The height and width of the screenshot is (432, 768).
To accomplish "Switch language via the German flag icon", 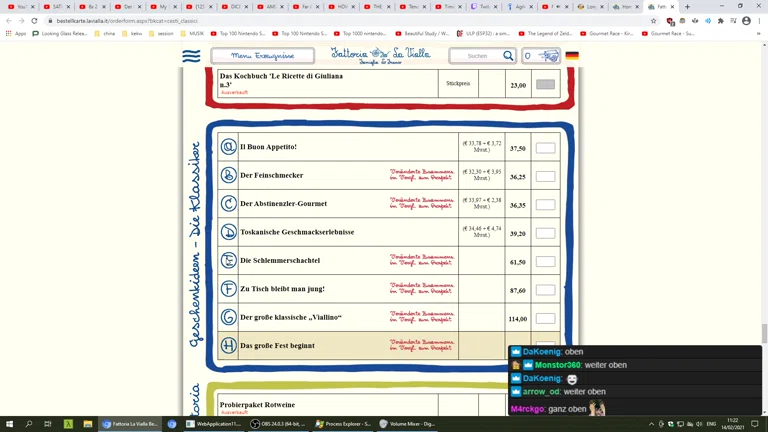I will (572, 56).
